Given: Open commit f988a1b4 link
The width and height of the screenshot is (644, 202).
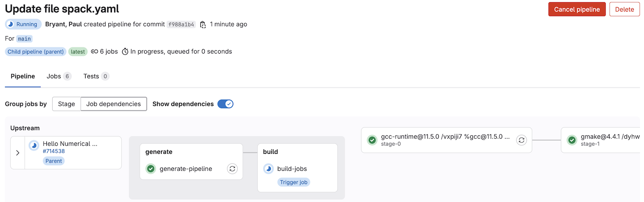Looking at the screenshot, I should pyautogui.click(x=181, y=25).
